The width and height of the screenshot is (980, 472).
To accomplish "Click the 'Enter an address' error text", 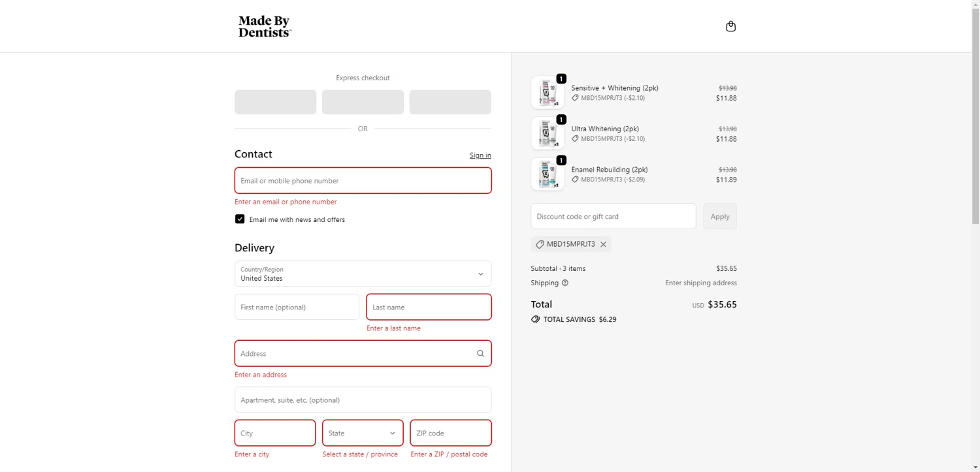I will point(261,375).
